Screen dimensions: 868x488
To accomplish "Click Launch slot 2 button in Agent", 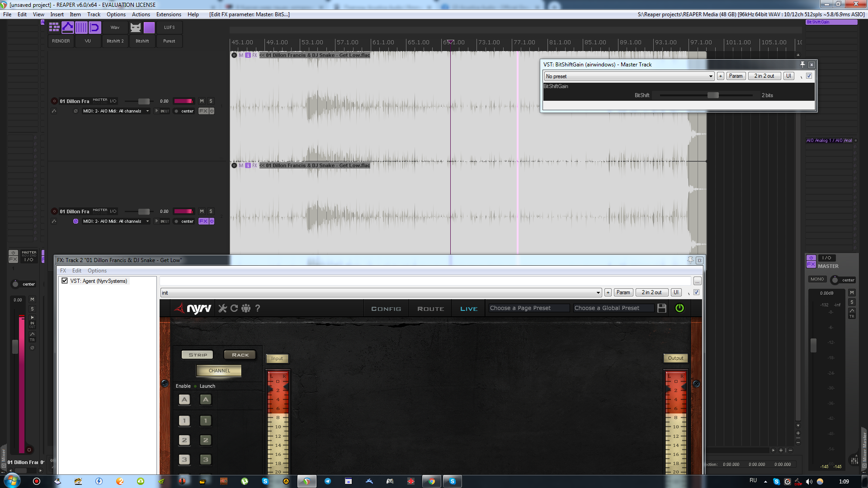I will [206, 440].
